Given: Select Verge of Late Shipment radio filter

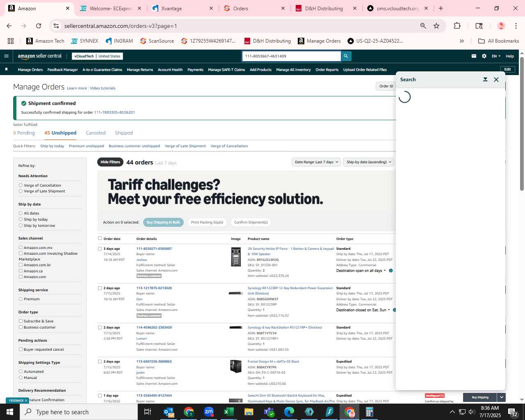Looking at the screenshot, I should pos(21,191).
